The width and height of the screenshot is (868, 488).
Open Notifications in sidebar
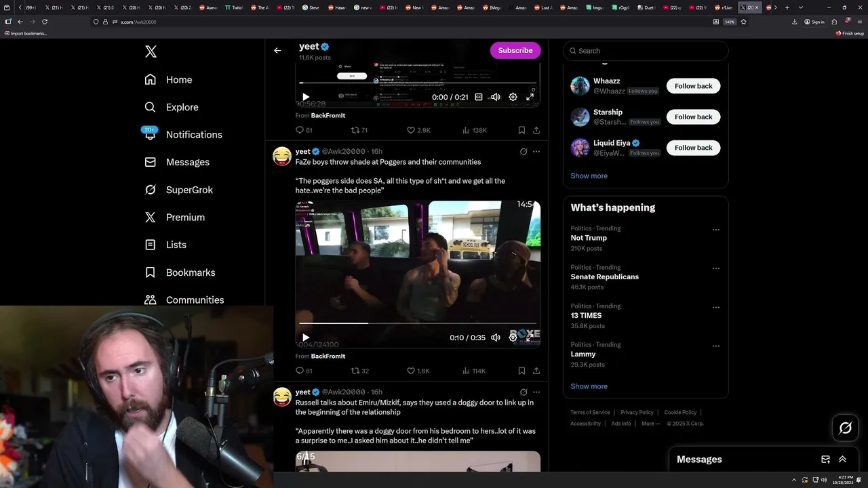[183, 134]
